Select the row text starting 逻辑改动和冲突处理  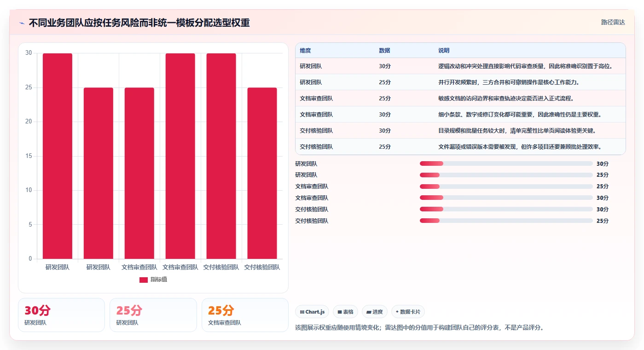(x=525, y=66)
